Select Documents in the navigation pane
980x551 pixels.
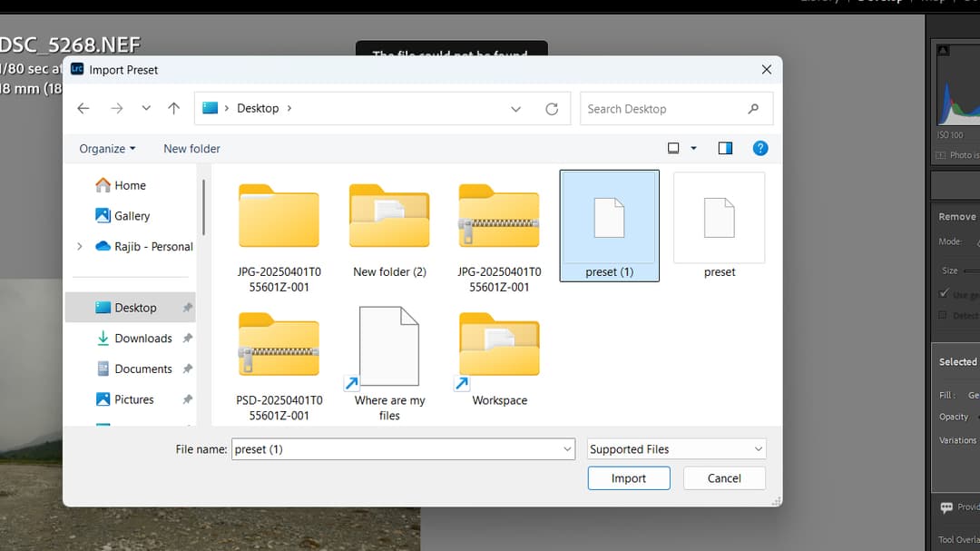pos(130,369)
